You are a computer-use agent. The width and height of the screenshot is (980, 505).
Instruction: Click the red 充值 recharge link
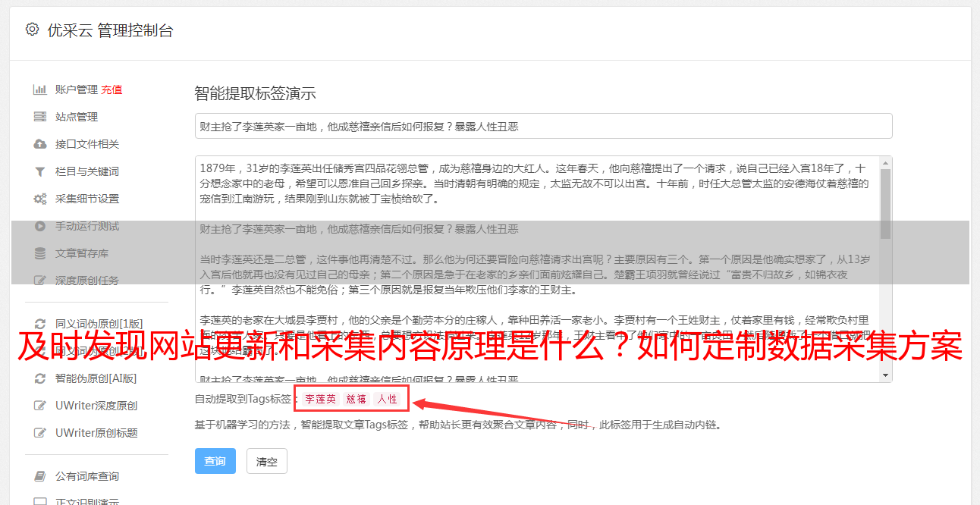112,89
